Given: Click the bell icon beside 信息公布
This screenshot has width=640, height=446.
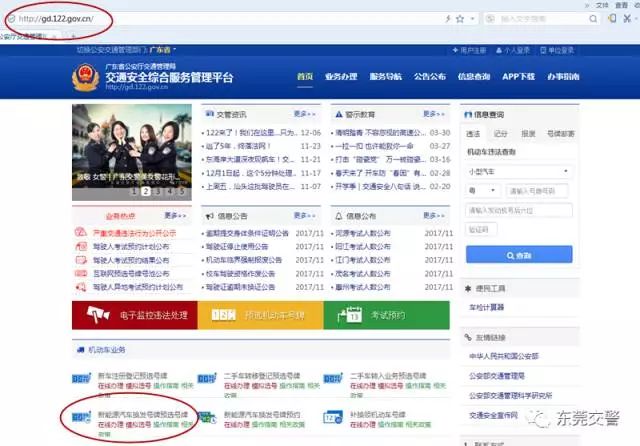Looking at the screenshot, I should tap(338, 216).
